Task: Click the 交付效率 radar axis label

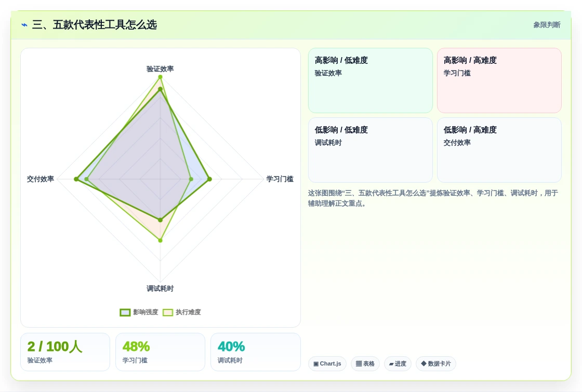Action: click(x=41, y=179)
